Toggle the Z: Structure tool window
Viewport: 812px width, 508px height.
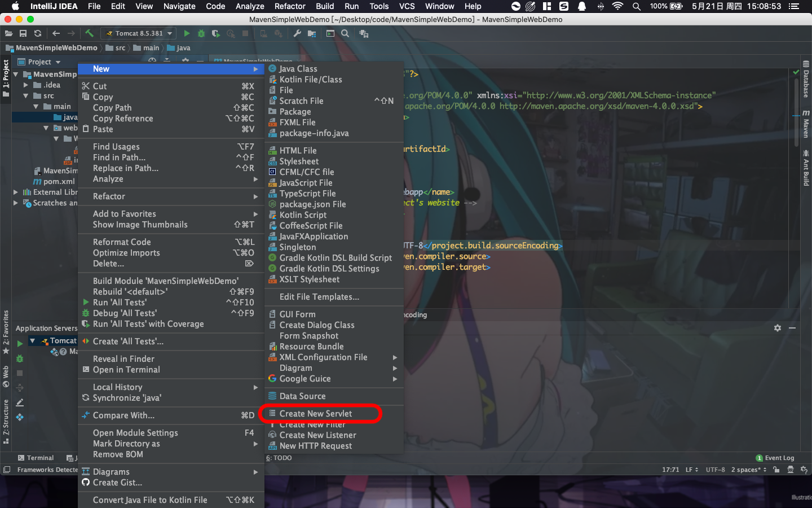[x=6, y=422]
